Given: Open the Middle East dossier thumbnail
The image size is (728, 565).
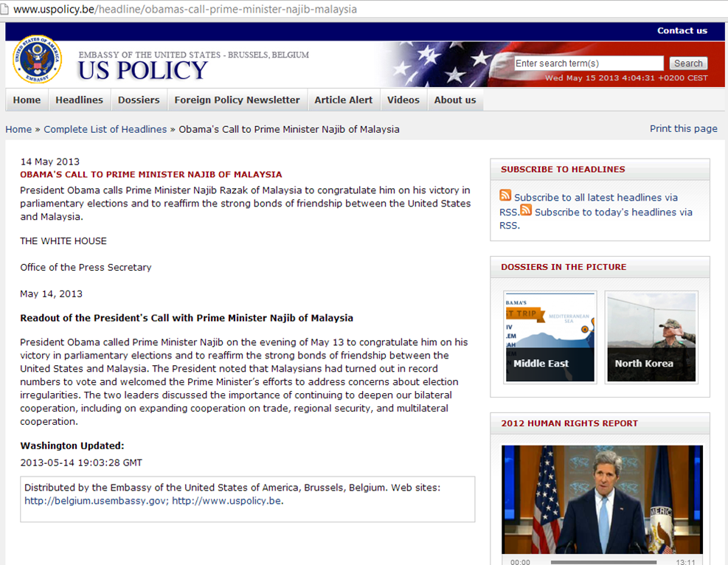Looking at the screenshot, I should [550, 336].
